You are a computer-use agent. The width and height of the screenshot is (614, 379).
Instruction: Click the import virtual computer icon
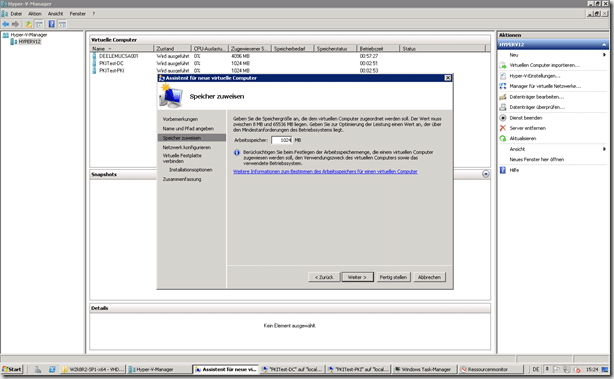tap(503, 65)
